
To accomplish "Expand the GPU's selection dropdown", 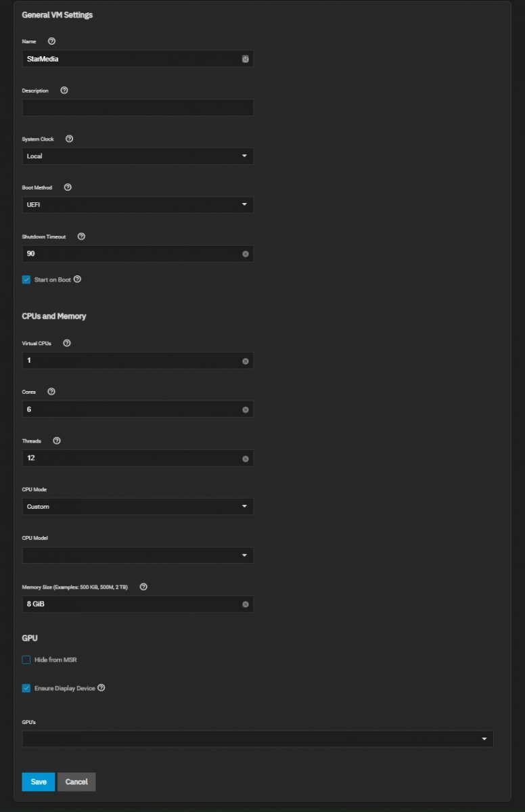I will pos(258,739).
